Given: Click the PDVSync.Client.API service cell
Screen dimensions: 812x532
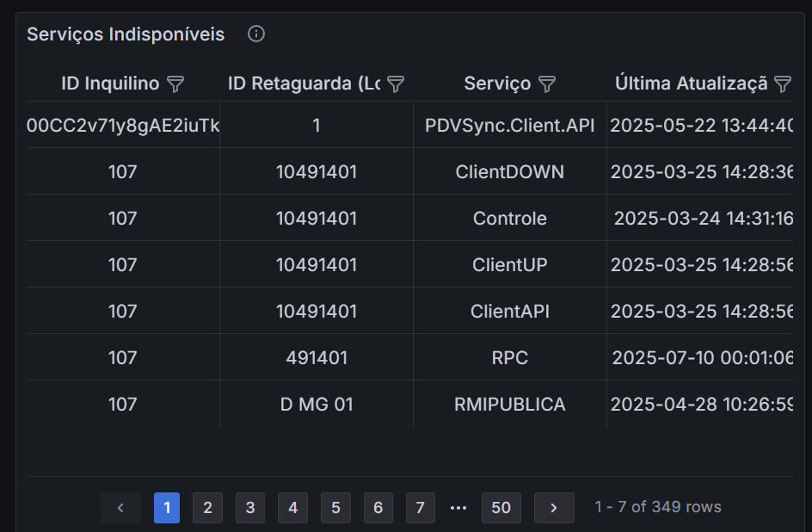Looking at the screenshot, I should click(509, 125).
